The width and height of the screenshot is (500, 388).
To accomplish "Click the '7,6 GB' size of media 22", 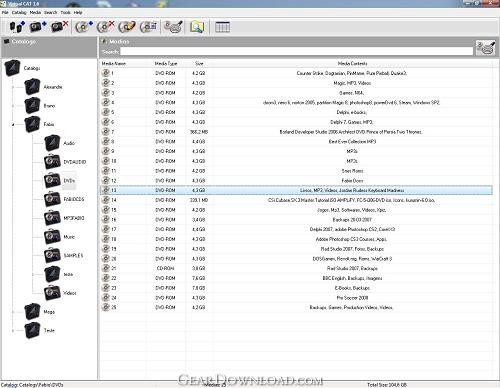I will tap(199, 278).
